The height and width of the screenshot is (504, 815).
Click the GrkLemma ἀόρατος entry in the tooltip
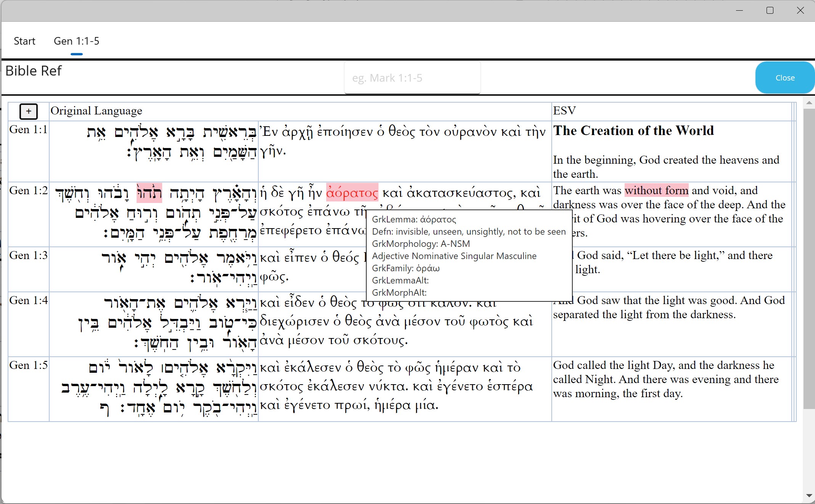coord(414,219)
